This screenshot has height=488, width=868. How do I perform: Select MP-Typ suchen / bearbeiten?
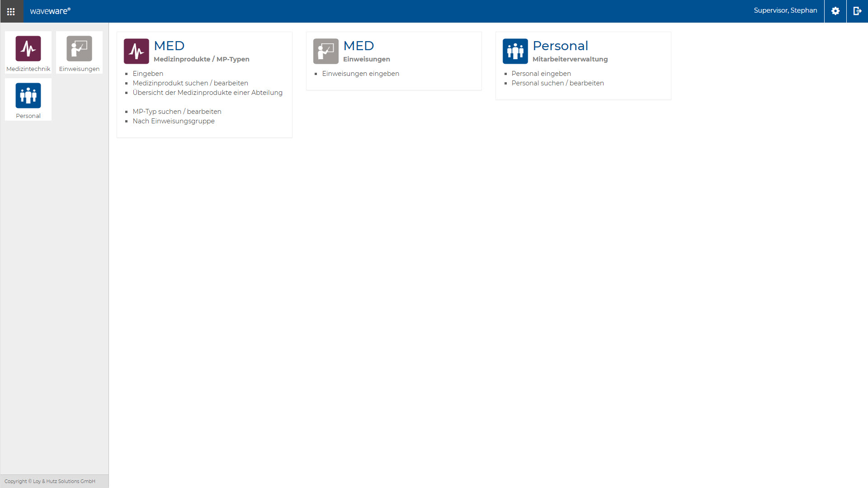click(x=177, y=112)
